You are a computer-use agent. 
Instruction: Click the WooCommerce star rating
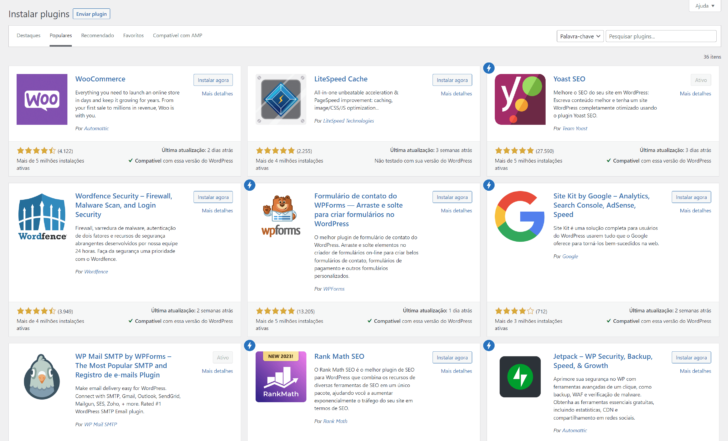[x=36, y=150]
